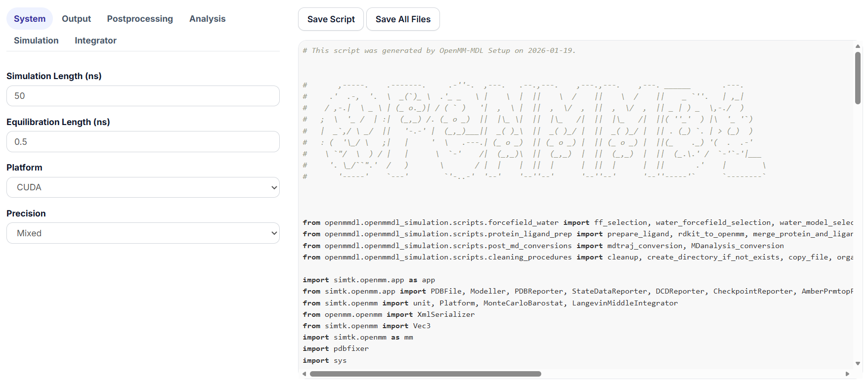Click the 'from simtk.openmm import Vec3' line
The image size is (868, 386).
pyautogui.click(x=367, y=326)
